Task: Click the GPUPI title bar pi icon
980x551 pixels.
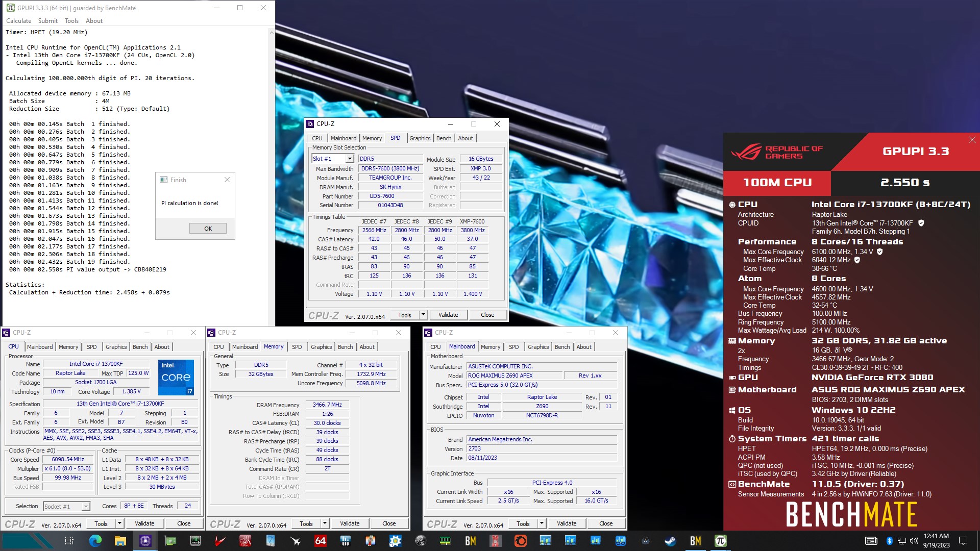Action: pyautogui.click(x=10, y=8)
